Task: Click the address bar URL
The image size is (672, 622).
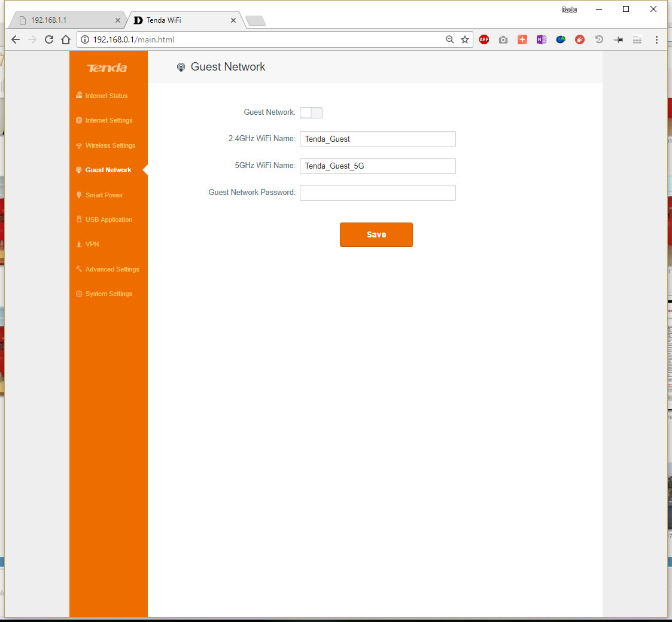Action: tap(133, 39)
